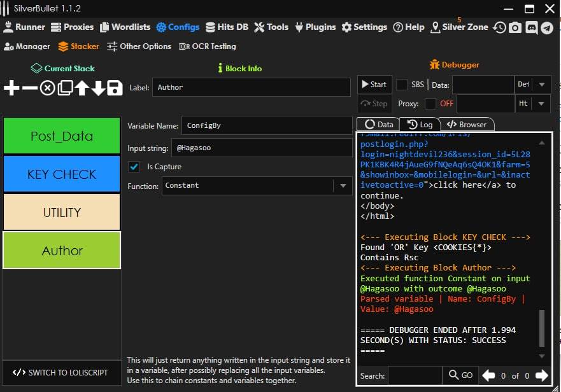Click the duplicate block icon

[x=64, y=88]
